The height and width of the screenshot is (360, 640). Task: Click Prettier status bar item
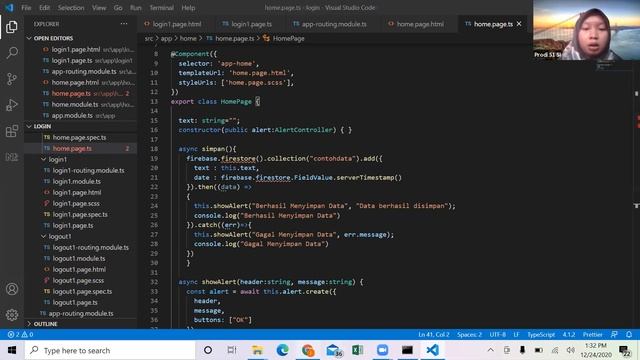[592, 334]
